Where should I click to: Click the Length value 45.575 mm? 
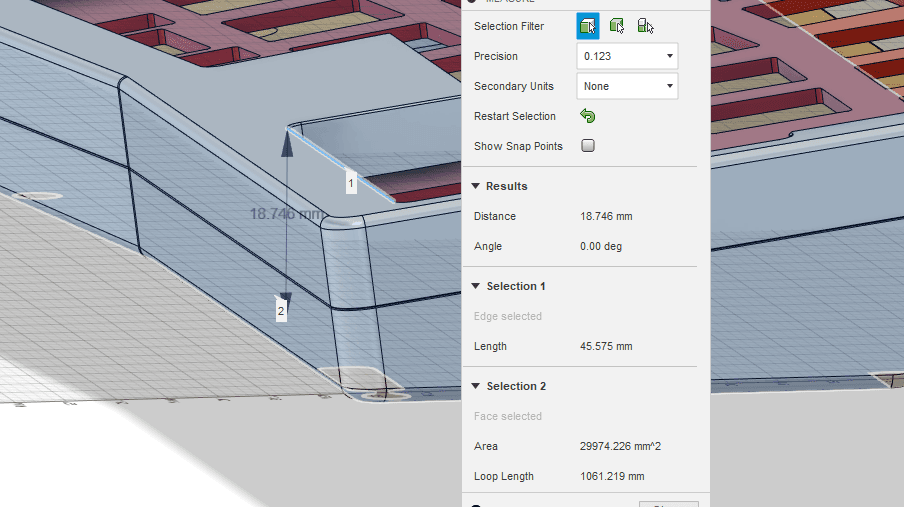pyautogui.click(x=606, y=346)
